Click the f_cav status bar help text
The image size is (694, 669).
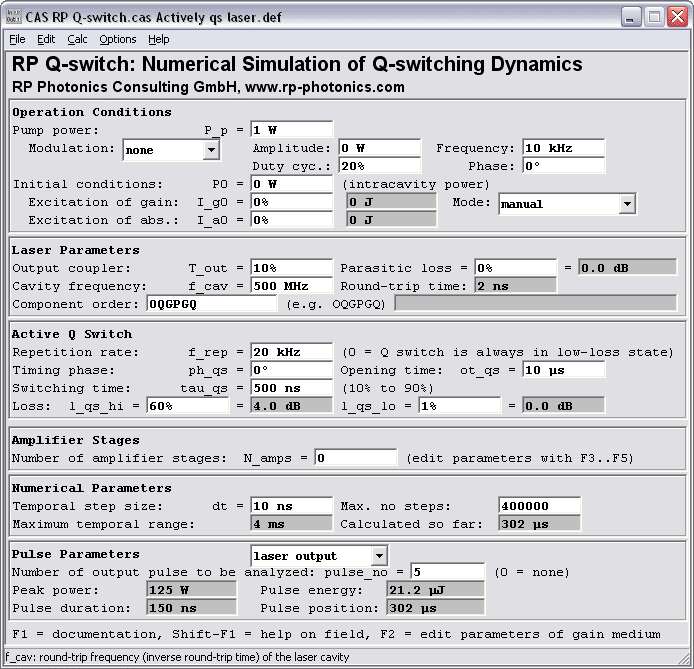177,657
